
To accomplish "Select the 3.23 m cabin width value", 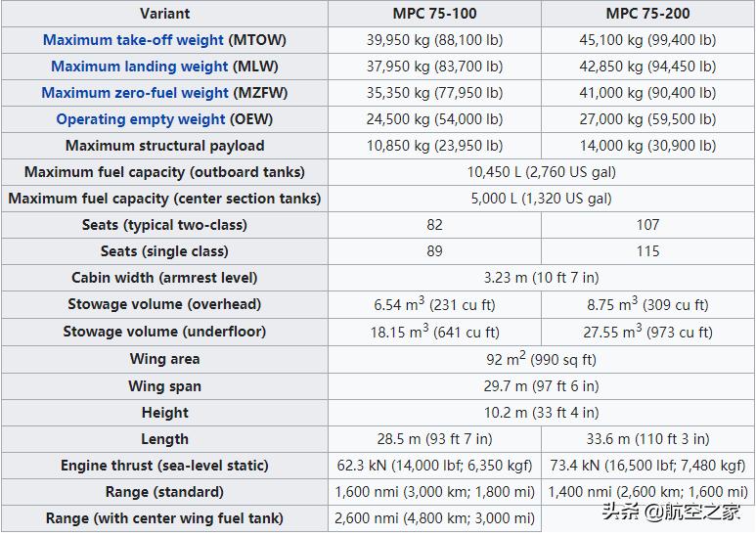I will [541, 278].
